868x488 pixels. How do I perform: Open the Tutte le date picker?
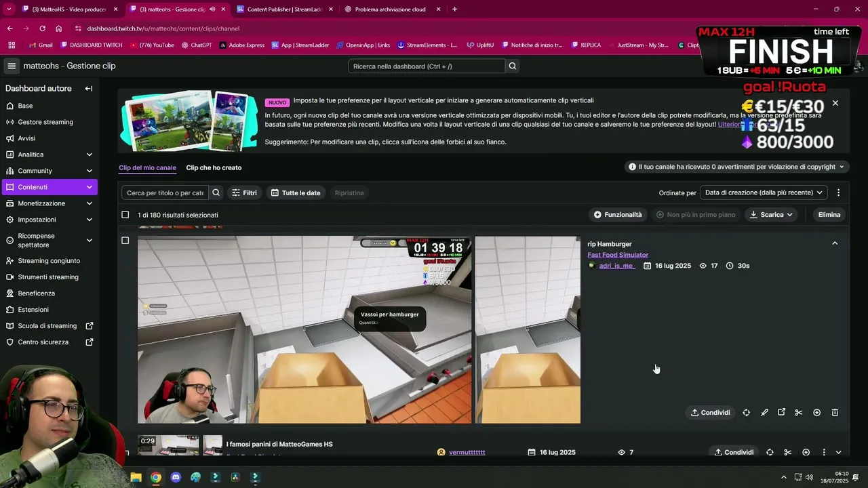(296, 193)
